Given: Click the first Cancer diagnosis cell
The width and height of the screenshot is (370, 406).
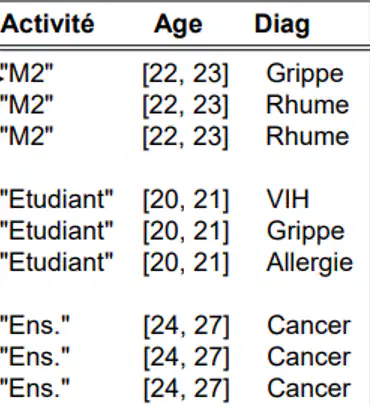Looking at the screenshot, I should coord(309,325).
